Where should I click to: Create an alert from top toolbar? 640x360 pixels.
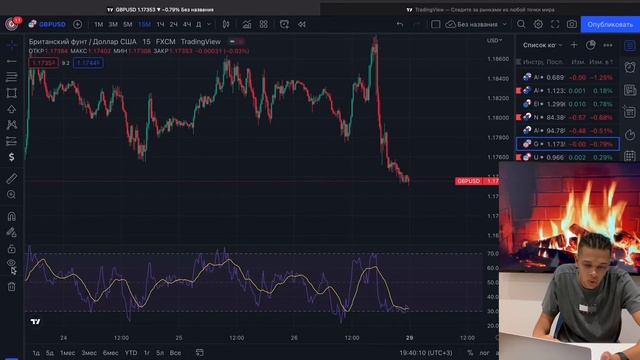point(284,24)
